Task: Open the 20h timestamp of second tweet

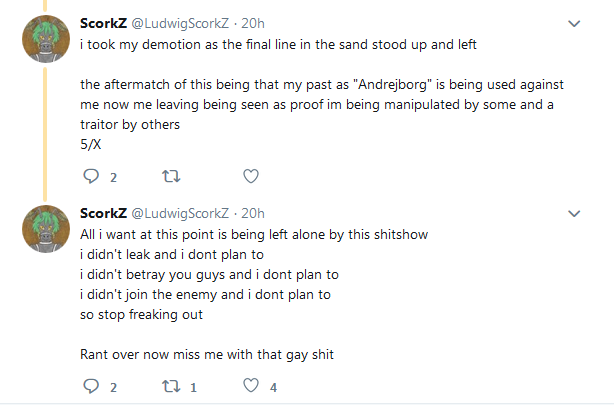Action: 253,213
